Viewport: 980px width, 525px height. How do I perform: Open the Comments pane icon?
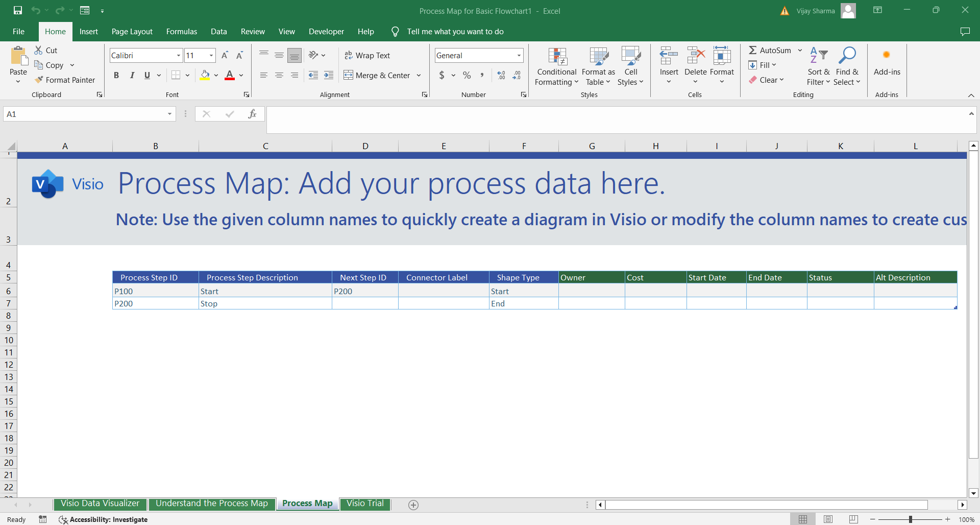(965, 32)
